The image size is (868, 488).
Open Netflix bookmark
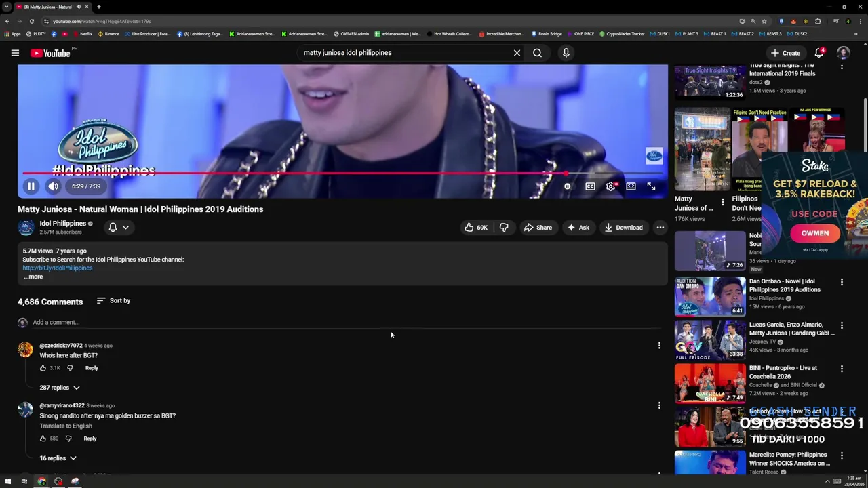pos(83,33)
